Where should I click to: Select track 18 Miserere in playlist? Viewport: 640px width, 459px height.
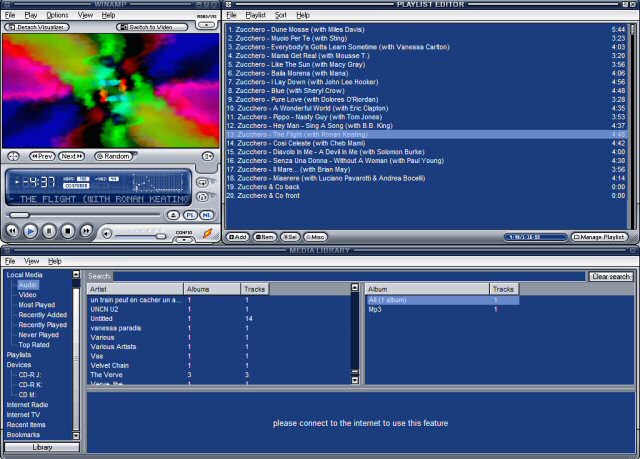pyautogui.click(x=426, y=178)
